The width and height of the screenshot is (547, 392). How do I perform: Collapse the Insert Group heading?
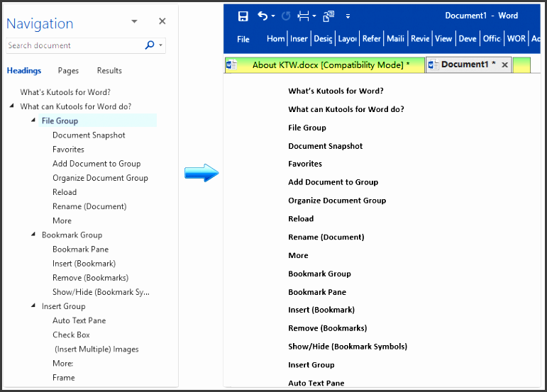(33, 306)
